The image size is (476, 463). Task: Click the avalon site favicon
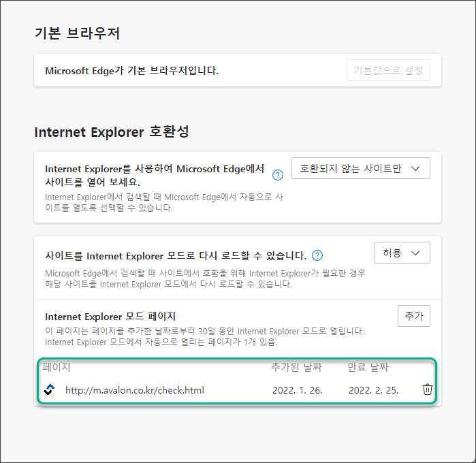[49, 389]
